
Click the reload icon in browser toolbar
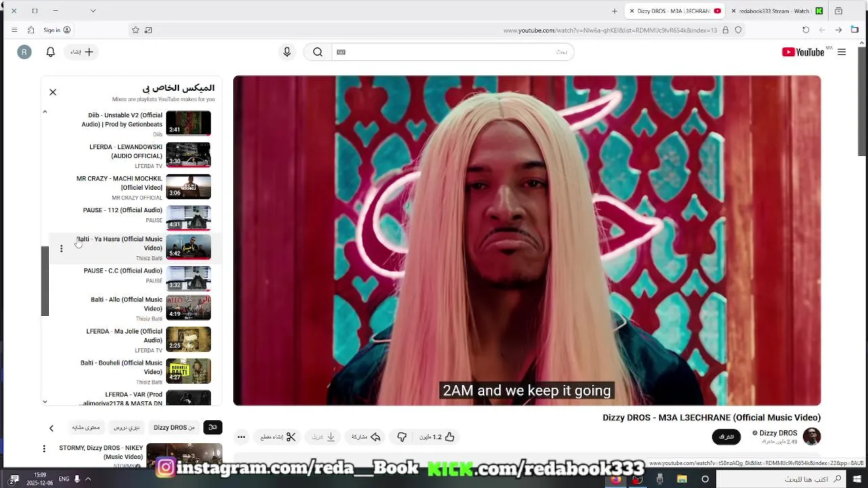click(x=806, y=30)
